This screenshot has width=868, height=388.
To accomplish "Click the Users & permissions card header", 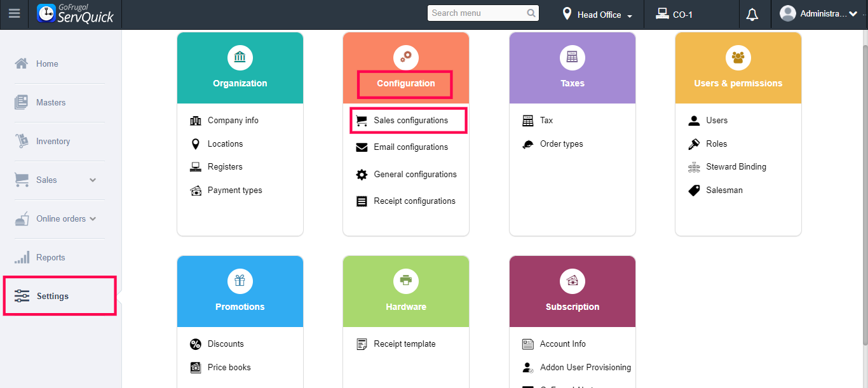I will tap(738, 68).
